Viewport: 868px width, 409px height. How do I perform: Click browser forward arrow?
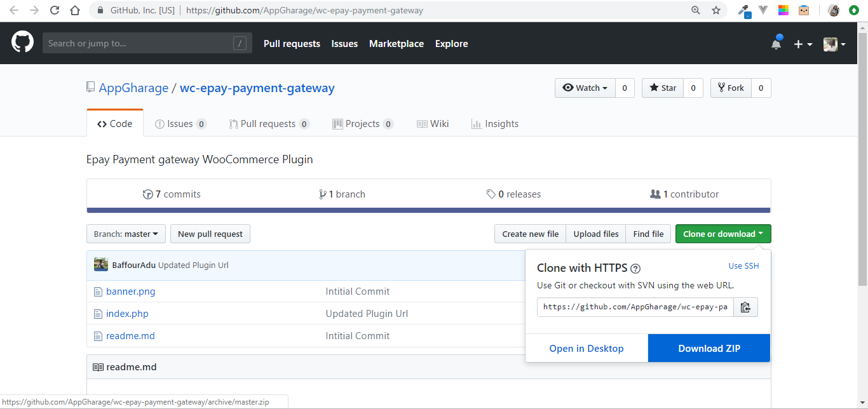pyautogui.click(x=34, y=10)
